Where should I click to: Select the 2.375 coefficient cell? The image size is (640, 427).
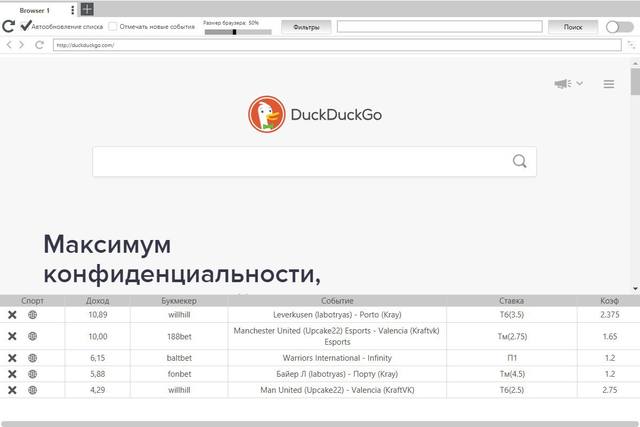click(x=609, y=315)
